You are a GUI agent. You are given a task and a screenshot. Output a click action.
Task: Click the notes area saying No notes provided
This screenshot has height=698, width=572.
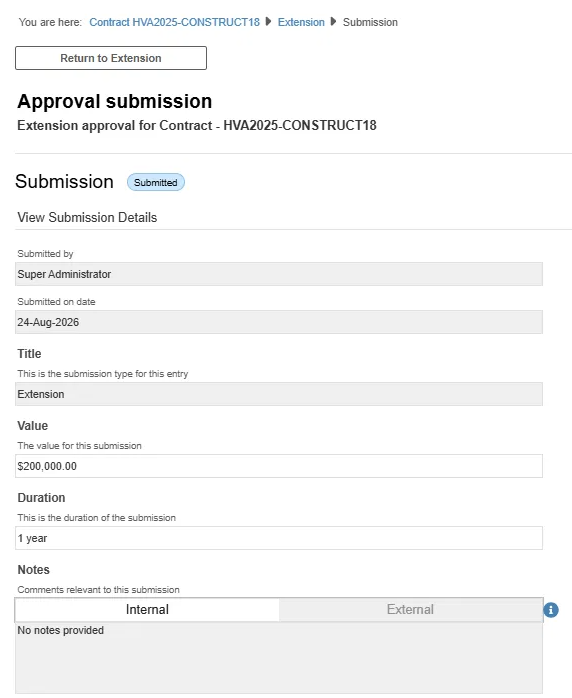(x=279, y=657)
